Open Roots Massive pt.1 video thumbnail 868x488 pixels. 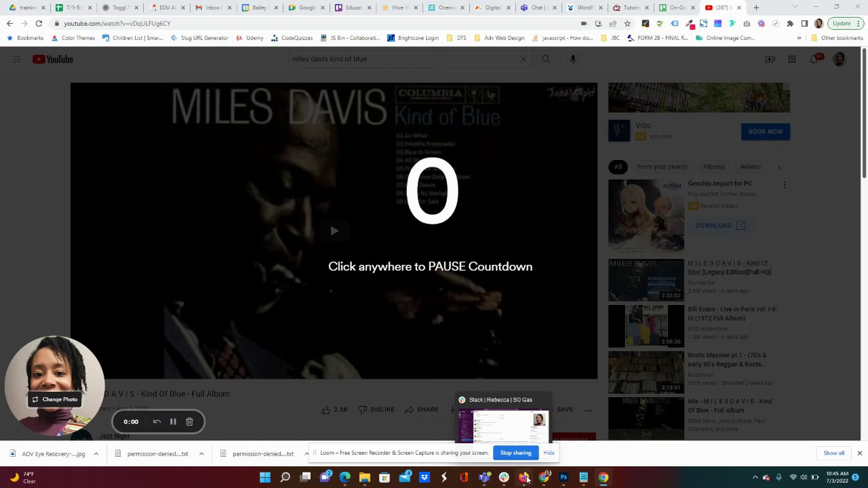click(x=646, y=371)
